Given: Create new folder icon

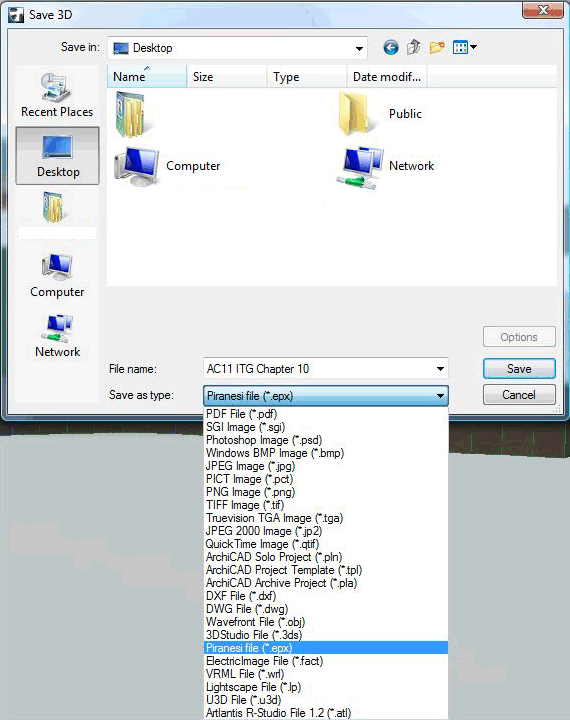Looking at the screenshot, I should 437,47.
